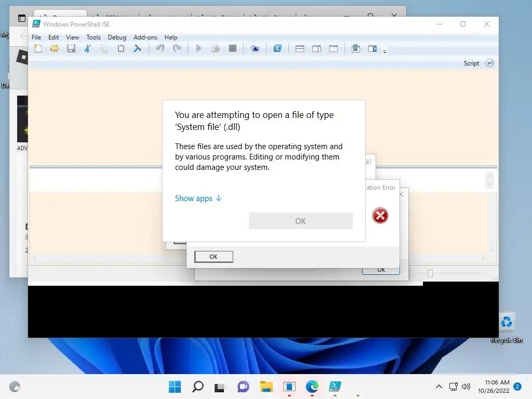Cut selection with the scissors icon
This screenshot has width=532, height=399.
click(87, 48)
